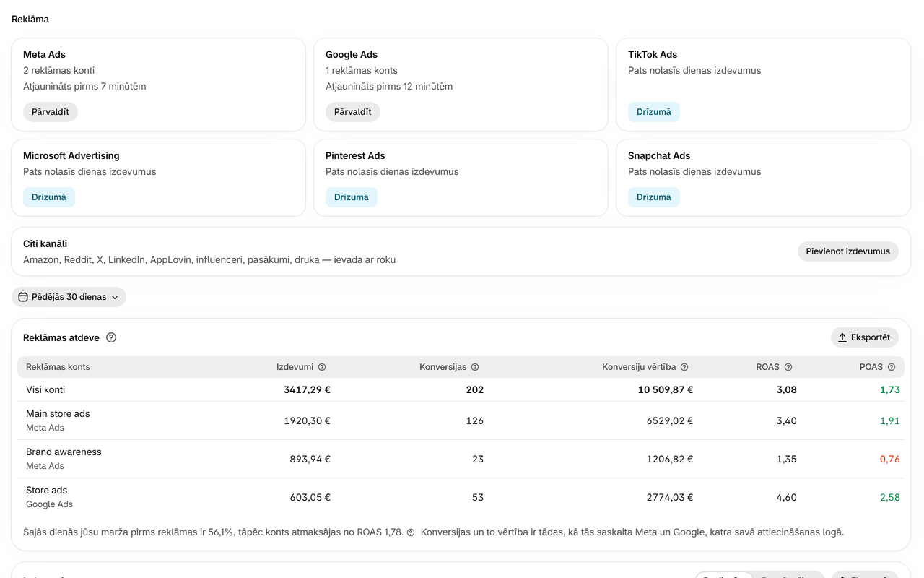
Task: Click spend value 603,05 €
Action: pos(309,497)
